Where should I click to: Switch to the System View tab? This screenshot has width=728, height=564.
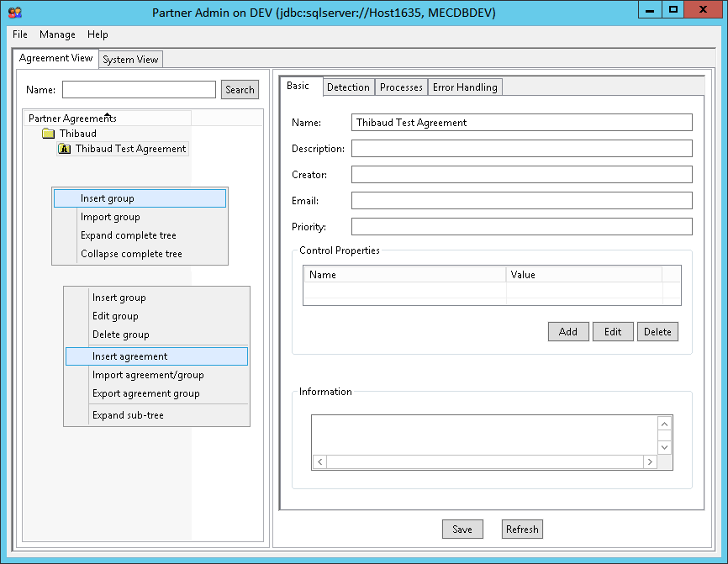click(x=130, y=60)
